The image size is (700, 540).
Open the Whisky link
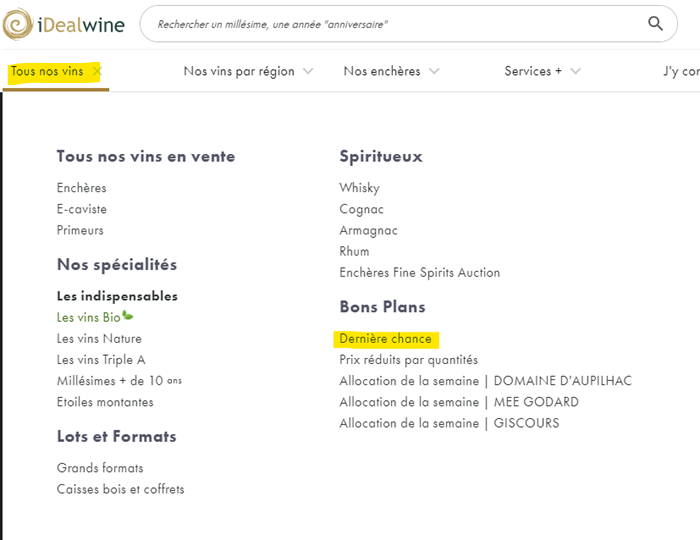359,188
